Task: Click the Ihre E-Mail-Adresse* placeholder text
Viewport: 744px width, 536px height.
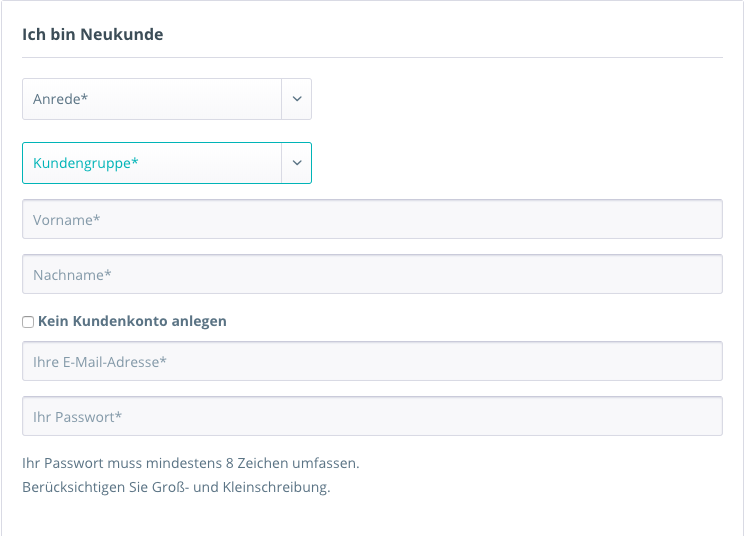Action: pyautogui.click(x=100, y=361)
